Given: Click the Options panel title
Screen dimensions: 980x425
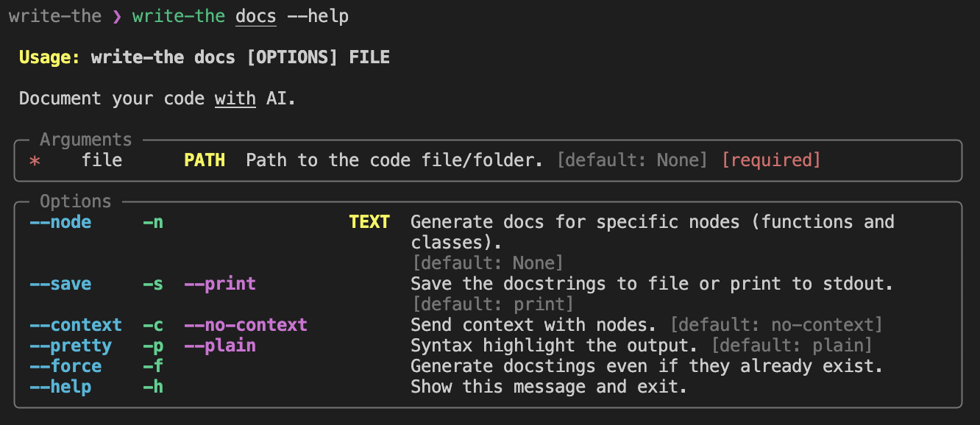Looking at the screenshot, I should click(x=75, y=201).
